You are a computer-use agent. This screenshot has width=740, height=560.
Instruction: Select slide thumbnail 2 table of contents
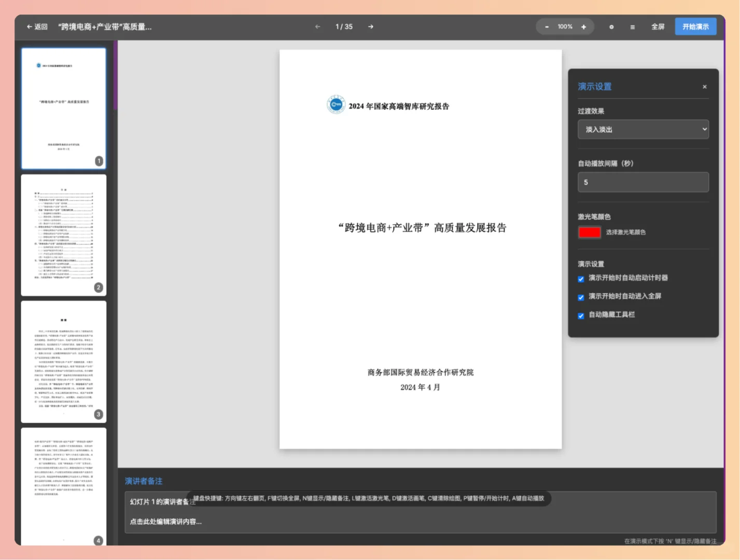tap(64, 235)
